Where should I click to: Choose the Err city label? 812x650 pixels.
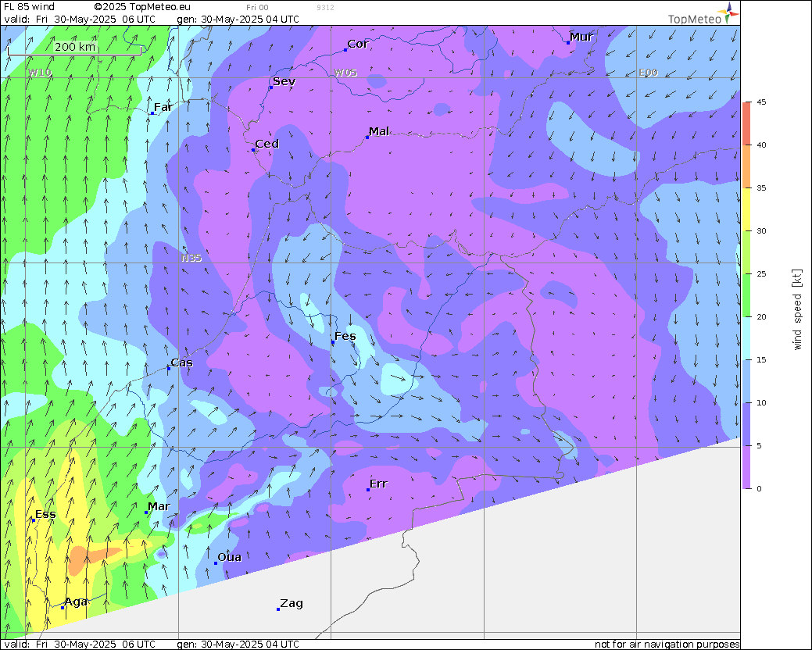coord(378,484)
